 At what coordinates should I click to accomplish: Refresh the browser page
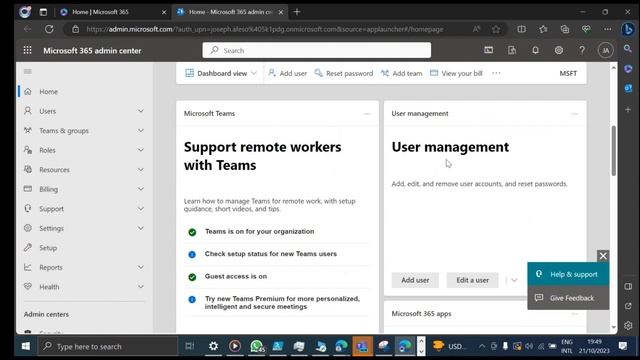point(49,29)
